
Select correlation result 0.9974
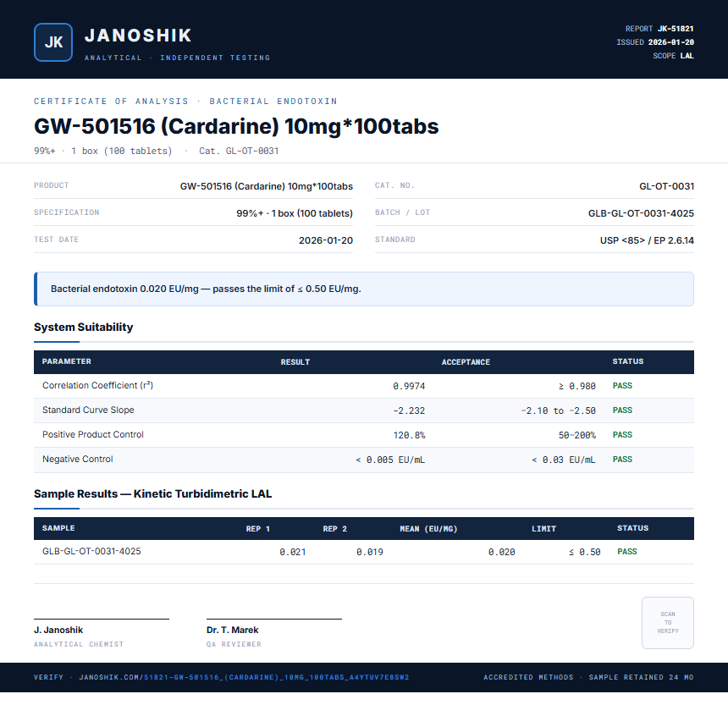[409, 386]
